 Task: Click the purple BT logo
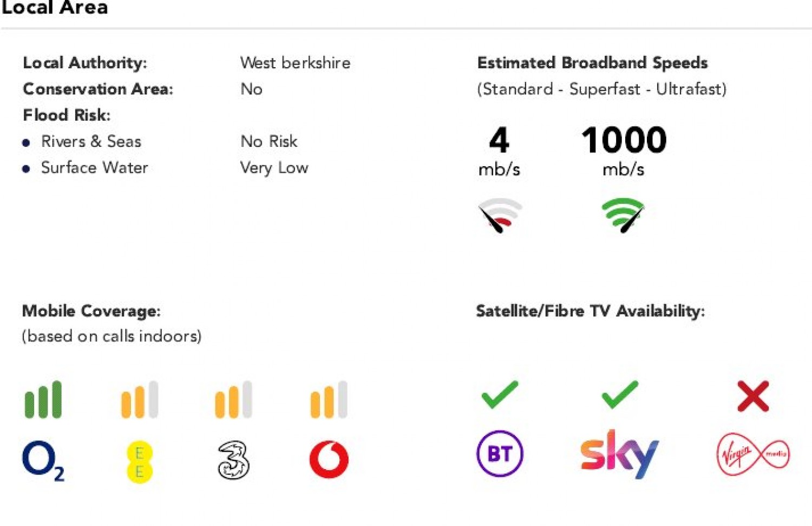[x=500, y=453]
